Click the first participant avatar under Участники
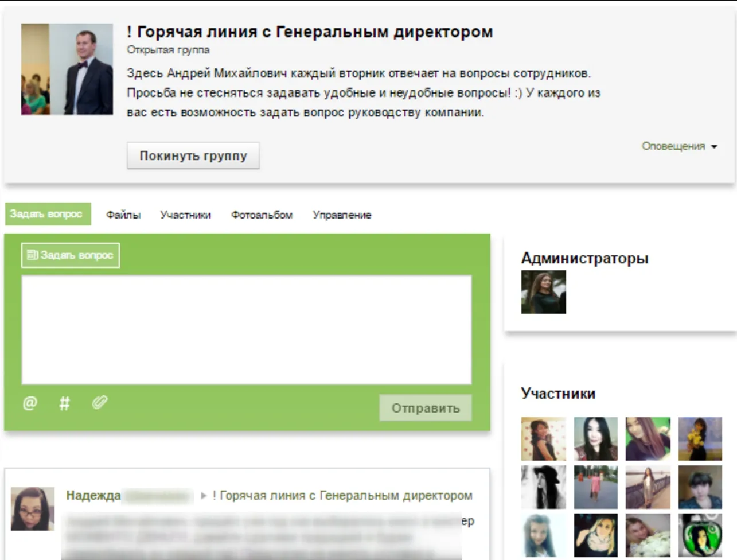737x560 pixels. pos(543,439)
